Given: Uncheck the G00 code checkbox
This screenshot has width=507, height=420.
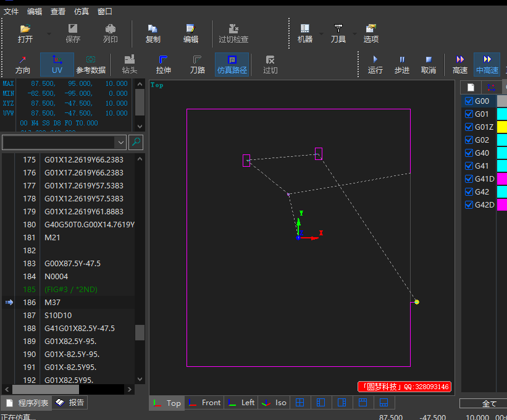Looking at the screenshot, I should [469, 101].
